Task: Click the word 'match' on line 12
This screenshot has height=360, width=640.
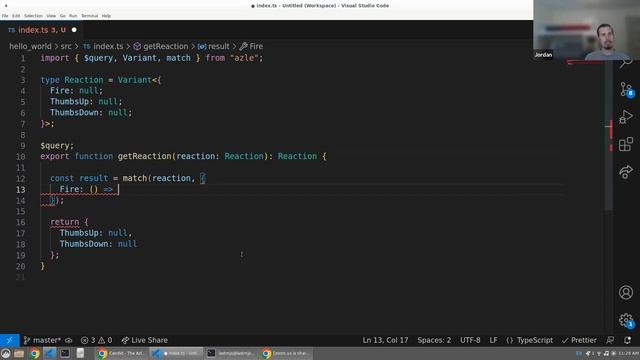Action: click(135, 178)
